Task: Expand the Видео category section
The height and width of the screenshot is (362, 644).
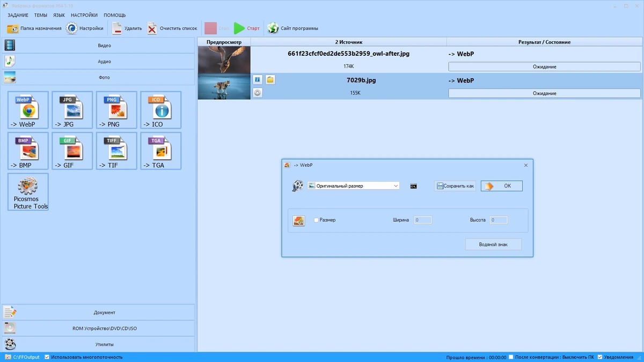Action: [98, 46]
